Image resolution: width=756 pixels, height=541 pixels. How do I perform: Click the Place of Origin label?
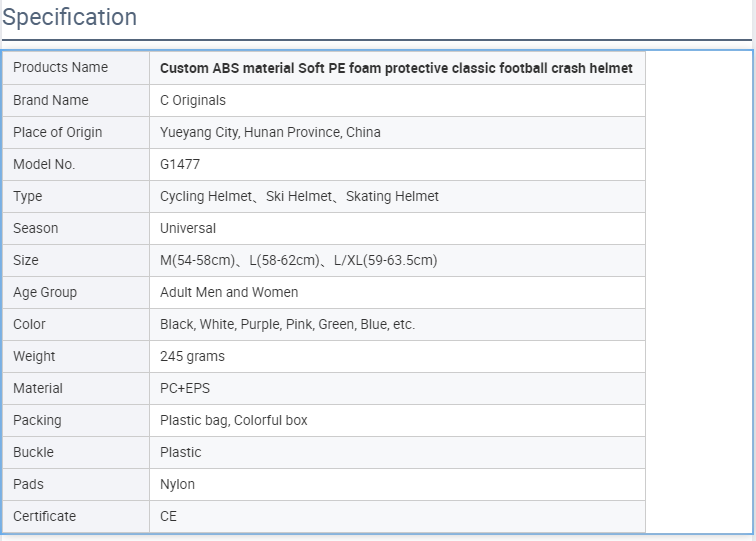(57, 132)
